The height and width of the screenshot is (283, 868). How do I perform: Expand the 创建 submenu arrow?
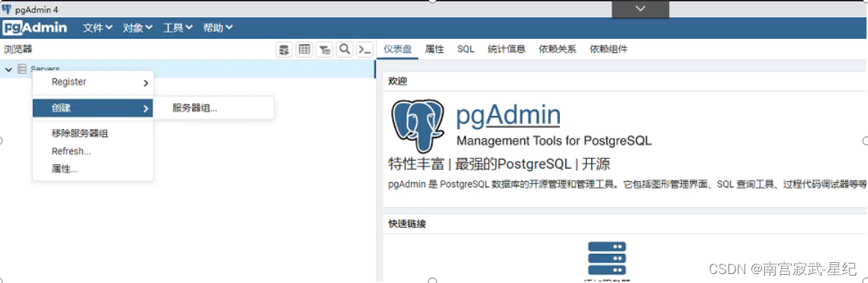pyautogui.click(x=146, y=109)
